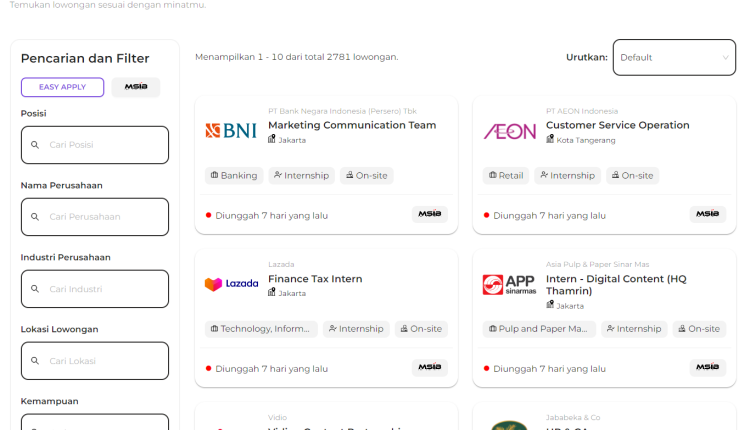Open the Urutkan Default dropdown
Screen dimensions: 750x430
[x=674, y=57]
